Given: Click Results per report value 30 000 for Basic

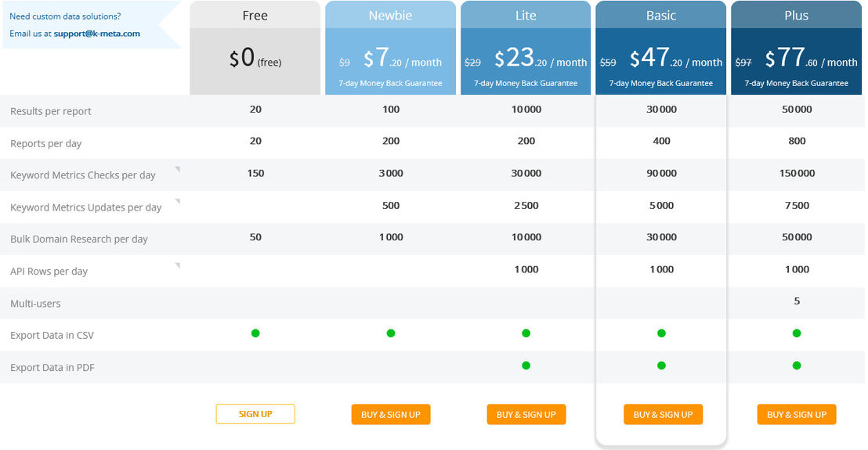Looking at the screenshot, I should (661, 110).
